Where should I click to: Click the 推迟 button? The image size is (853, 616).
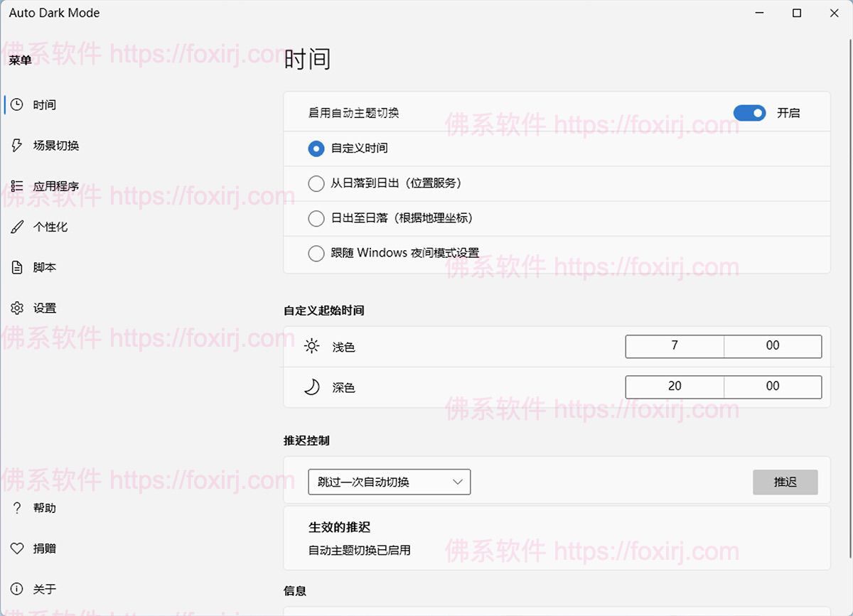click(785, 482)
